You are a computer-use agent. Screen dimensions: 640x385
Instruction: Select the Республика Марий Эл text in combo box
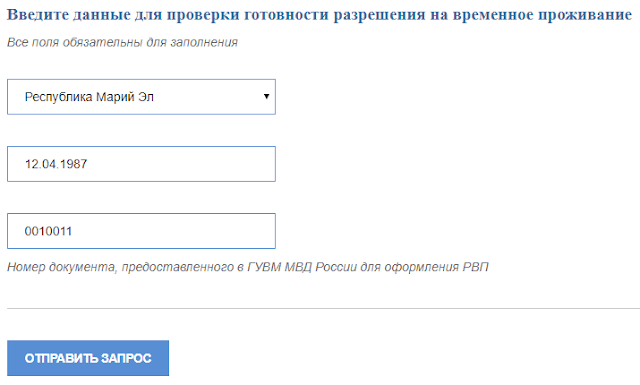[x=89, y=97]
